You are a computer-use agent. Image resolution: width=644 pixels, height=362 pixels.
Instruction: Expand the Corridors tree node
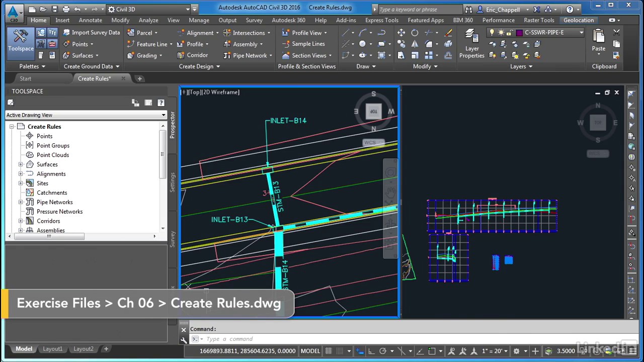(21, 221)
